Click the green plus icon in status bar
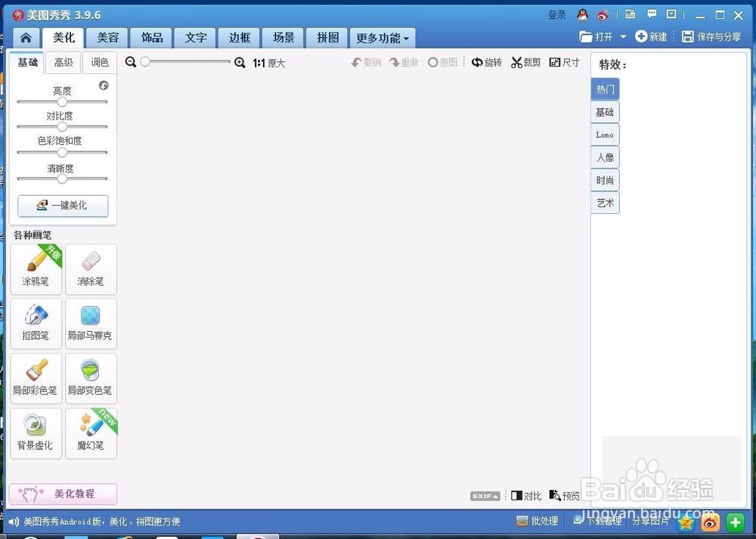The height and width of the screenshot is (539, 756). click(x=736, y=522)
